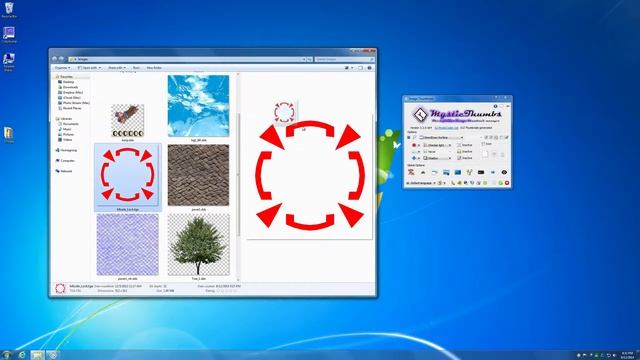Open the 'Share with' dropdown in Explorer
The width and height of the screenshot is (640, 360).
tap(117, 68)
